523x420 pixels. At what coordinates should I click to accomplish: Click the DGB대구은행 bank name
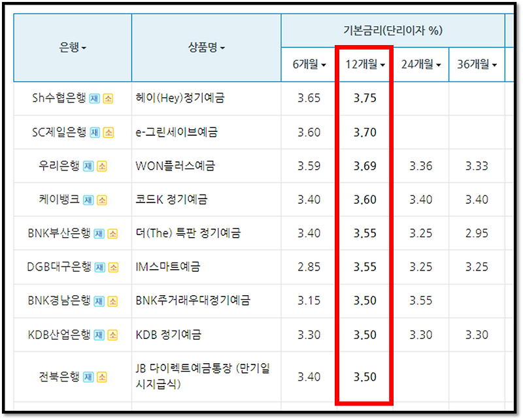(59, 267)
